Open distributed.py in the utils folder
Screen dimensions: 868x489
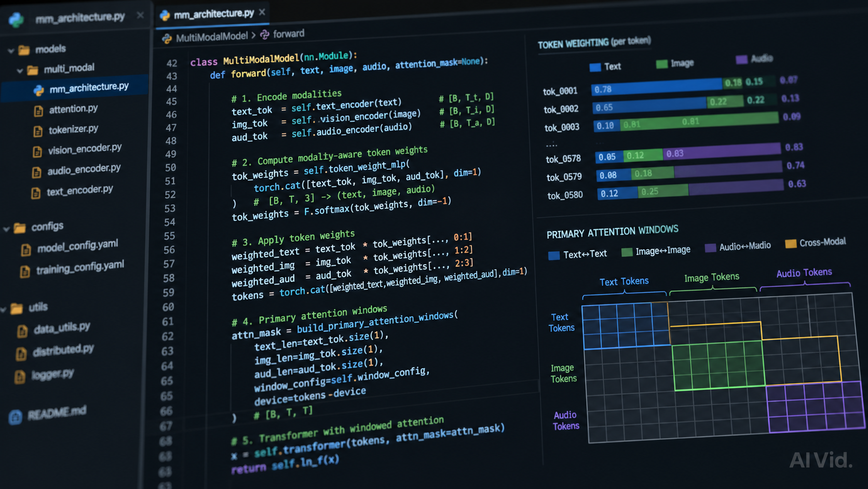[63, 350]
